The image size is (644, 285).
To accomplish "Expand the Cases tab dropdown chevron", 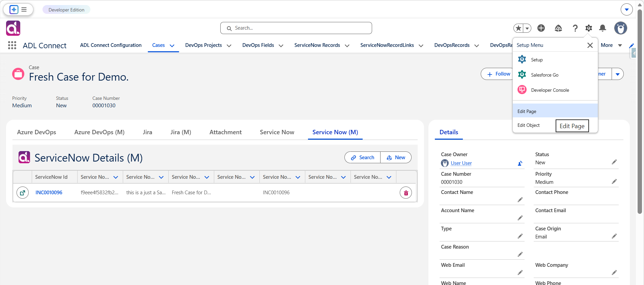I will 172,46.
